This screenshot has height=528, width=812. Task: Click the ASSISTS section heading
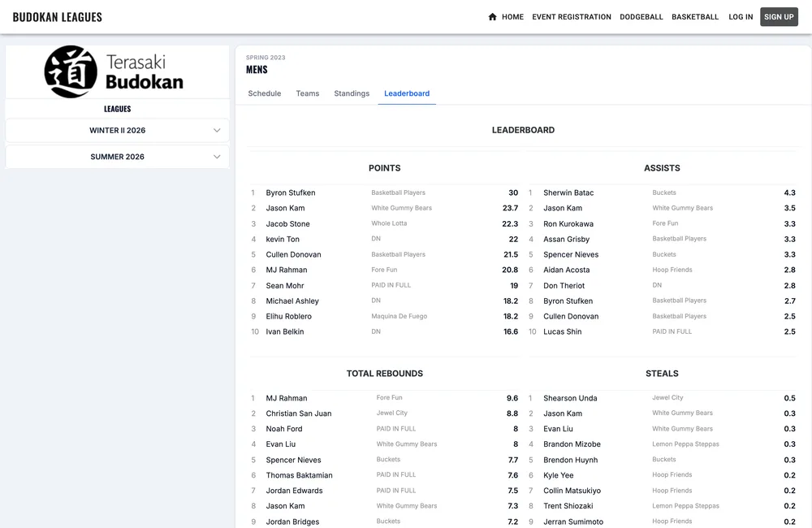662,168
